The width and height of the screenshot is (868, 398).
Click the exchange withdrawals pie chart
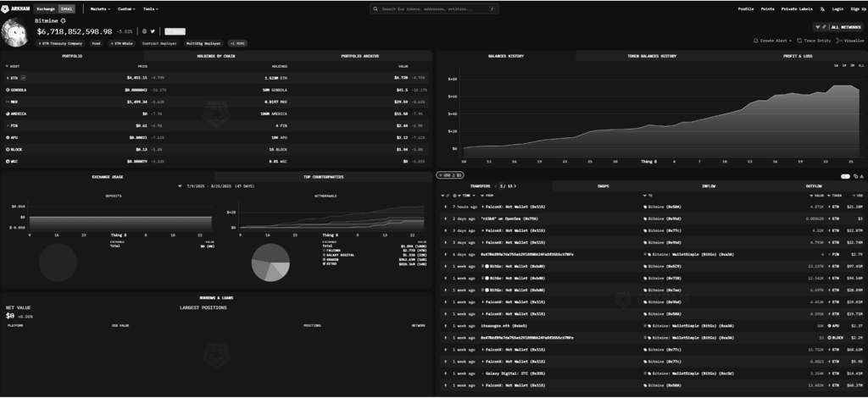tap(270, 263)
